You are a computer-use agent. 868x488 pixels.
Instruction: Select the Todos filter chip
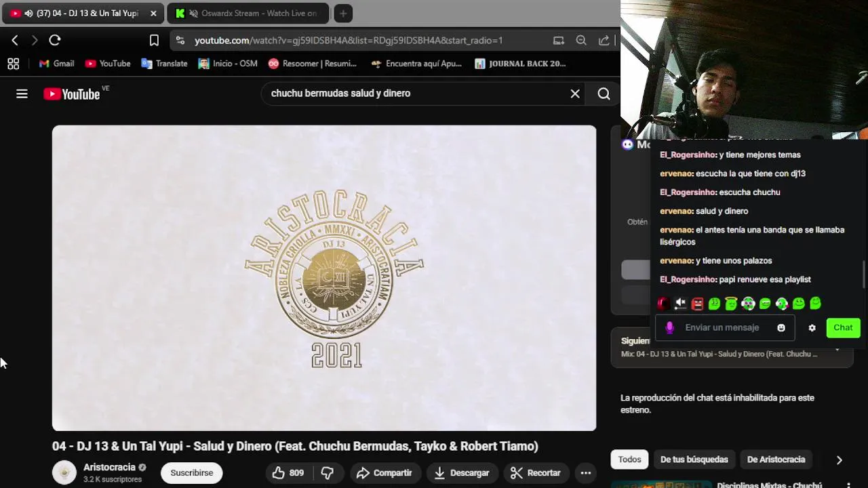[x=629, y=460]
